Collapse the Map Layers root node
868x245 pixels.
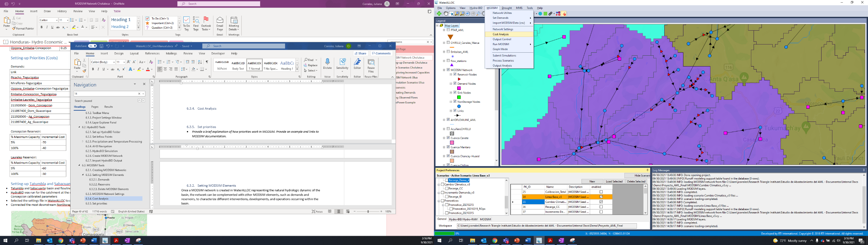(437, 26)
